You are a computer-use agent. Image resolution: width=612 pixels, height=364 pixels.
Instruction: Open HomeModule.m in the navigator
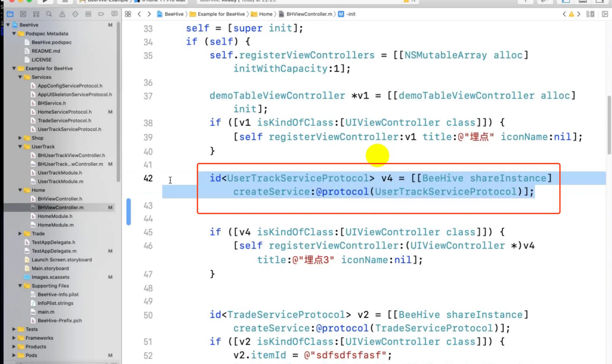pyautogui.click(x=55, y=225)
